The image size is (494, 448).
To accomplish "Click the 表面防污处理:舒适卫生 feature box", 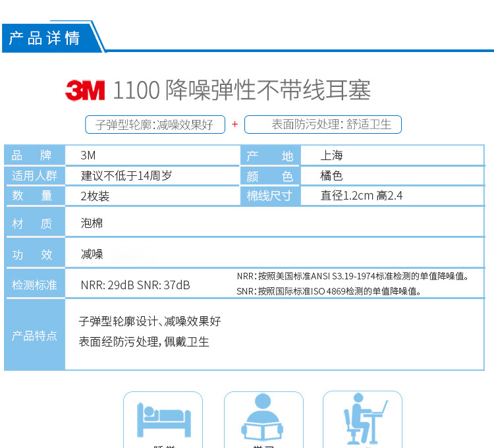I will pyautogui.click(x=323, y=125).
